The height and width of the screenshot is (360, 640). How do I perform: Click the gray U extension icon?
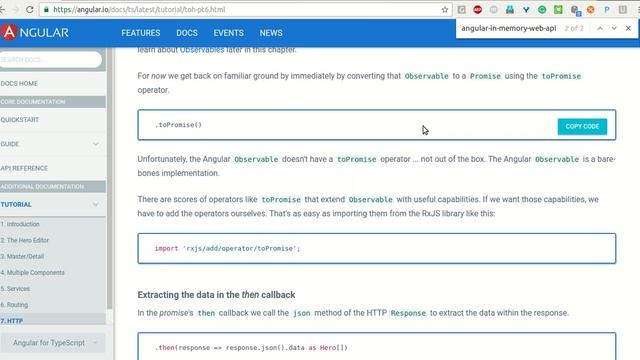(622, 9)
